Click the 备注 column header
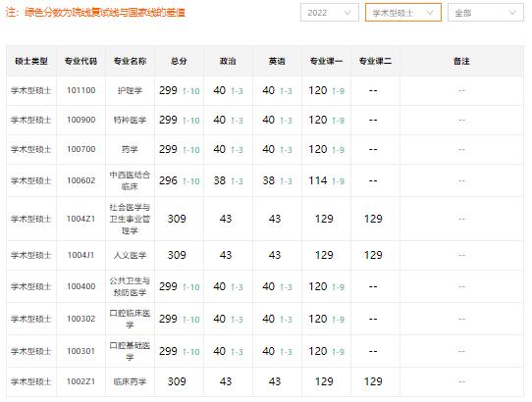The image size is (532, 402). [461, 61]
